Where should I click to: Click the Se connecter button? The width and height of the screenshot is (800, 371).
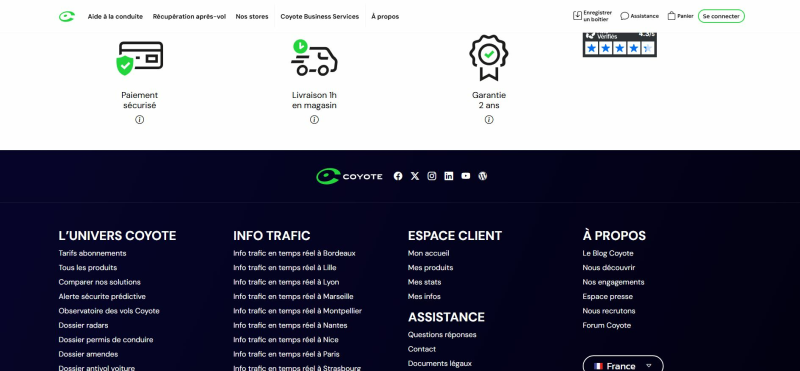coord(721,16)
